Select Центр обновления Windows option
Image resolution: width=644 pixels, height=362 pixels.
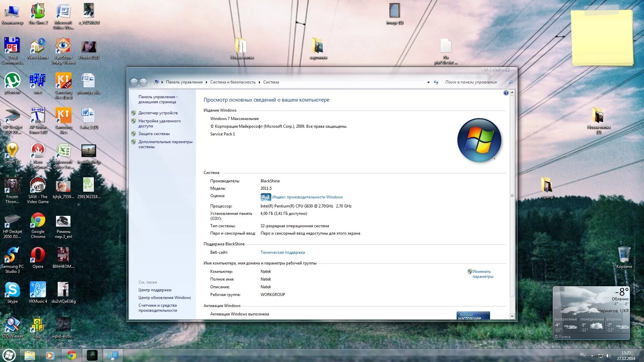[x=165, y=297]
